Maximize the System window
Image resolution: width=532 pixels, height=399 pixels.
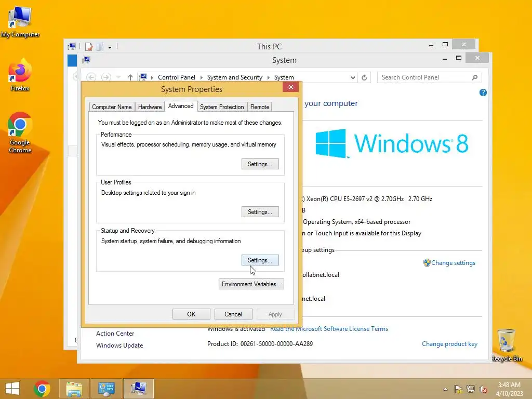(459, 58)
